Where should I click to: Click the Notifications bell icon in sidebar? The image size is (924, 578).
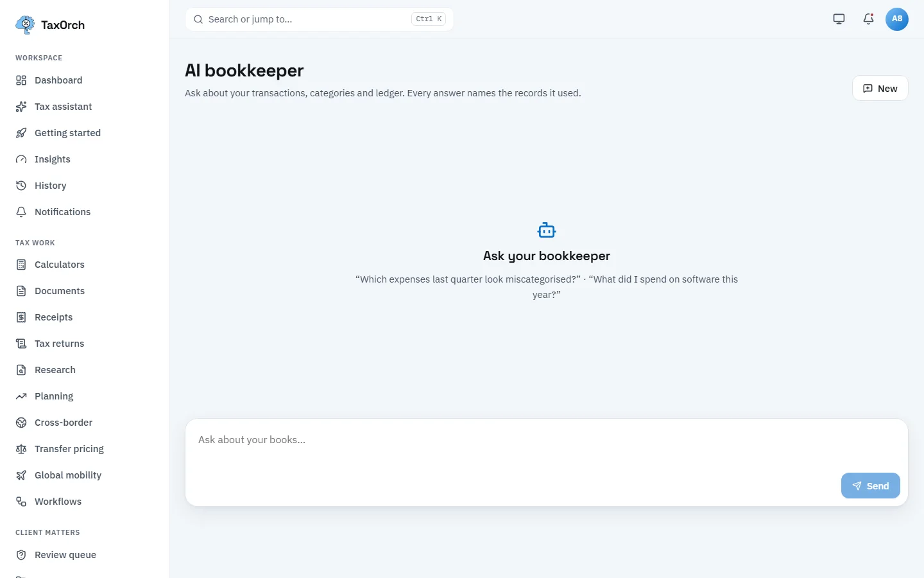coord(21,212)
